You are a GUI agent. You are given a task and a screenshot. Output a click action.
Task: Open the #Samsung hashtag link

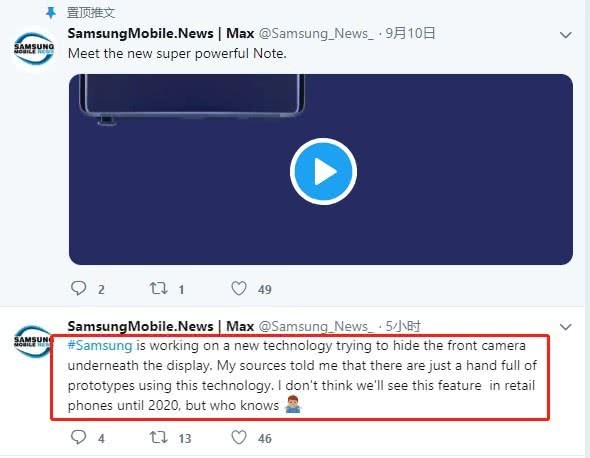tap(100, 345)
